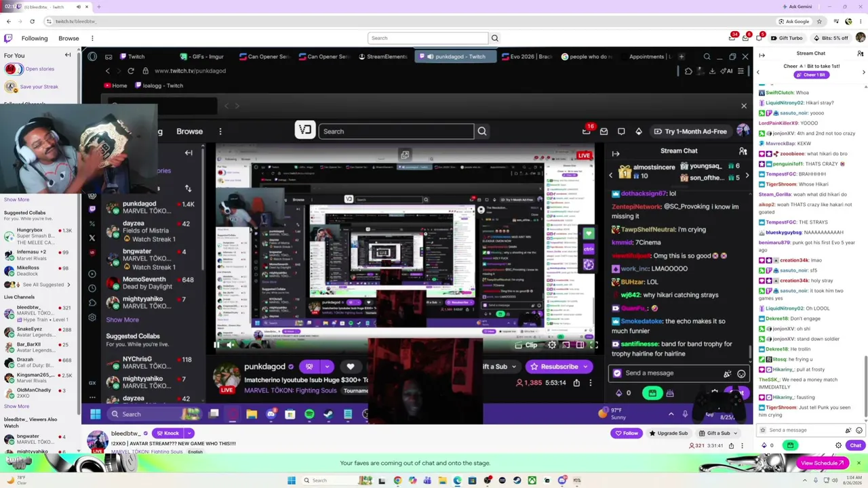Mute the bleedbtw_ Chrome tab via its speaker icon
The image size is (868, 488).
click(78, 7)
